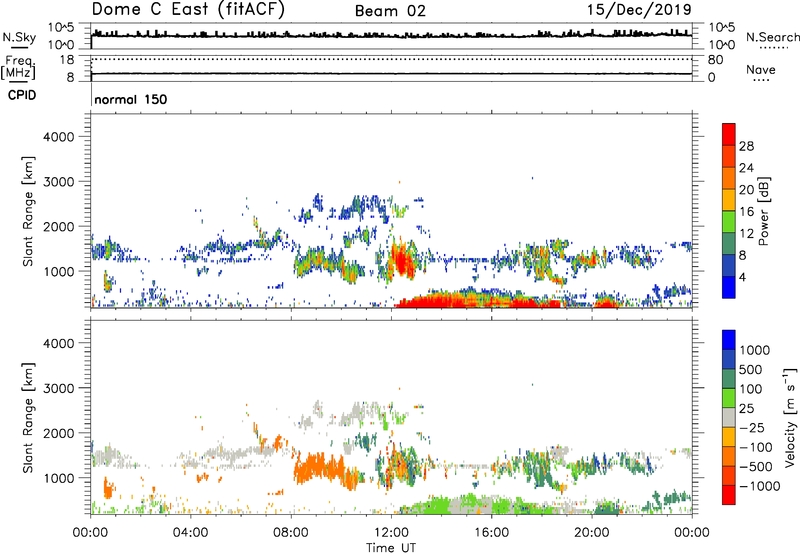Click the 'Power [dB]' colorbar label
The width and height of the screenshot is (800, 554).
763,211
